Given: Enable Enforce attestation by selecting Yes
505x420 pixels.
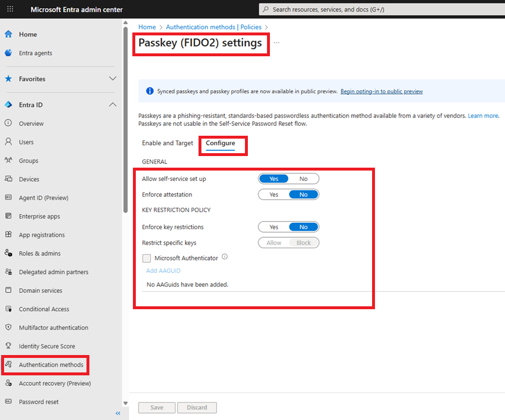Looking at the screenshot, I should click(273, 194).
